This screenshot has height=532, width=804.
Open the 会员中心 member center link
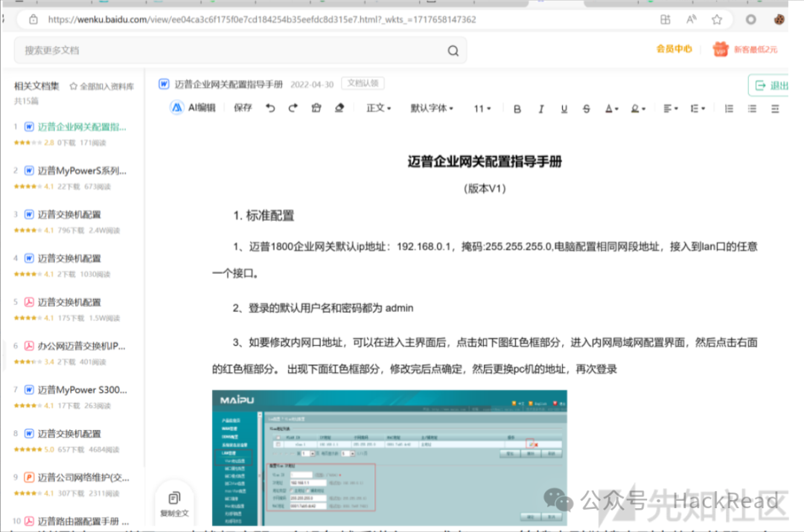coord(674,49)
